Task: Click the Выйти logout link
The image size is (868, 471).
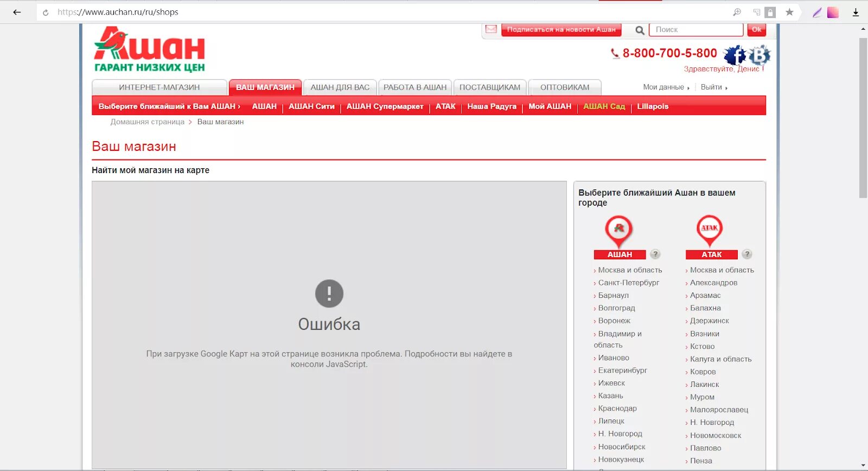Action: click(x=714, y=87)
